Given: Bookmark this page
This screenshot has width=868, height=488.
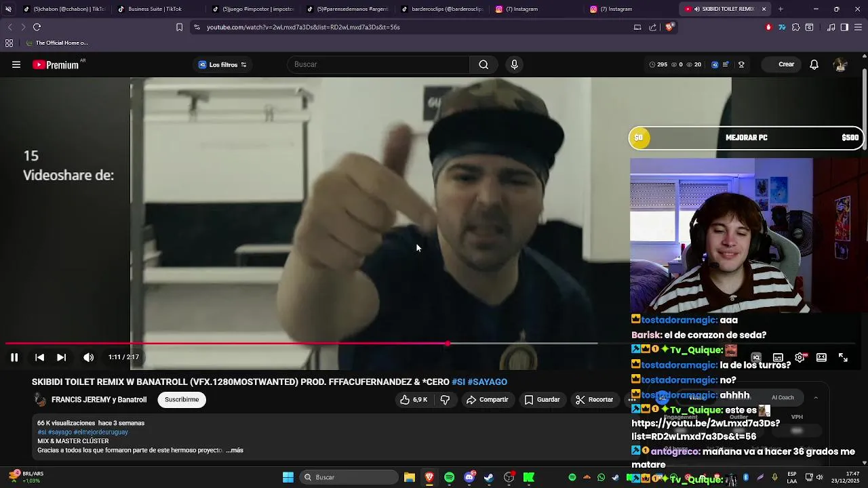Looking at the screenshot, I should pyautogui.click(x=179, y=27).
